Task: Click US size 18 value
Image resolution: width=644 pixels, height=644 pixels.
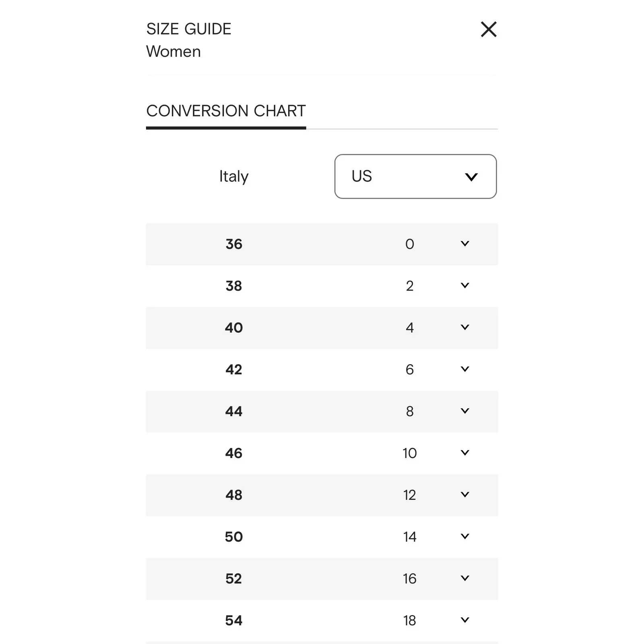Action: coord(410,621)
